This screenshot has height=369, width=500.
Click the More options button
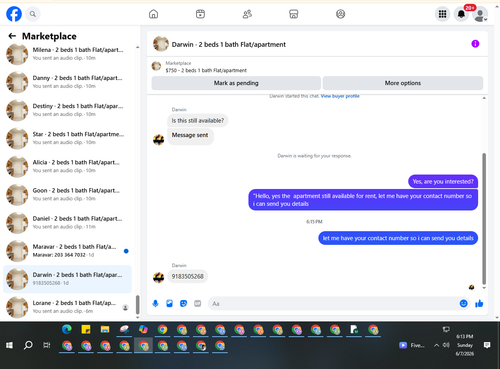point(403,83)
